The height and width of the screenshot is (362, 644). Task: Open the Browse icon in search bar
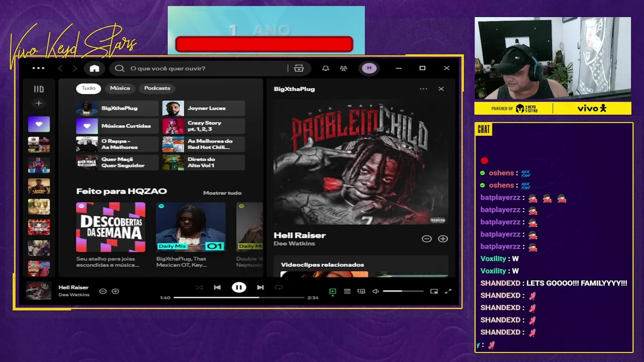[299, 68]
